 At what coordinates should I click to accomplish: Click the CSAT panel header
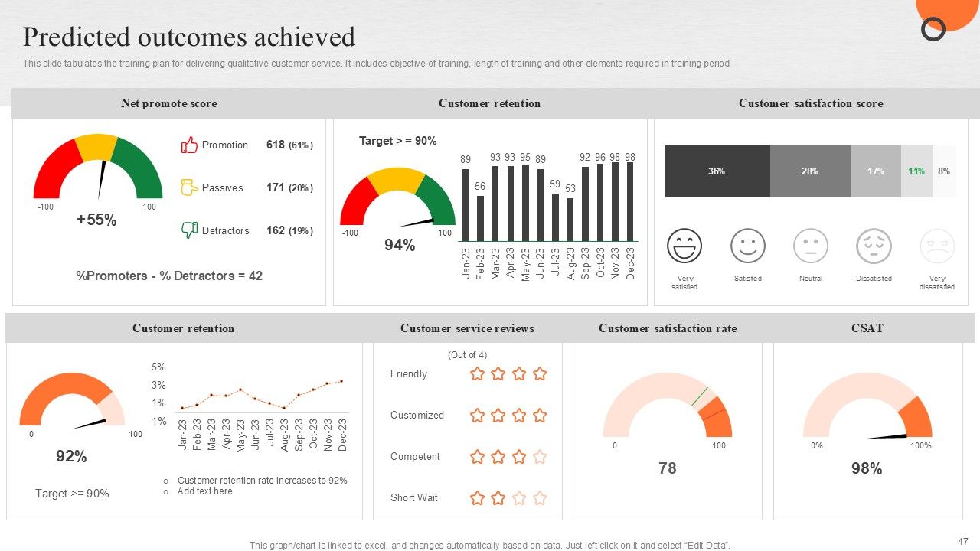867,328
